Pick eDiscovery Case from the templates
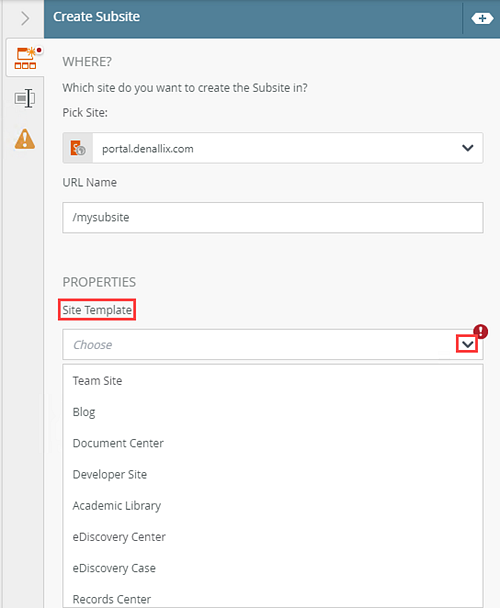500x608 pixels. 114,568
